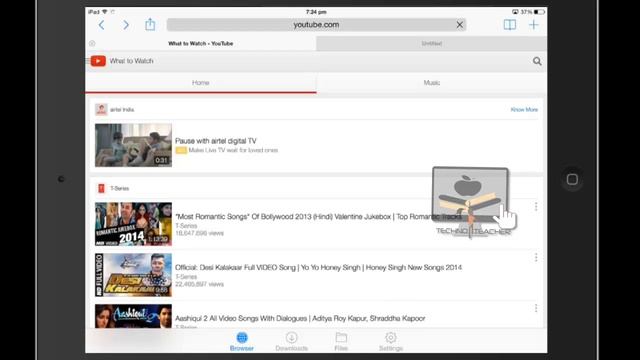The image size is (640, 360).
Task: Open the Desi Kalakaar video thumbnail
Action: click(133, 275)
